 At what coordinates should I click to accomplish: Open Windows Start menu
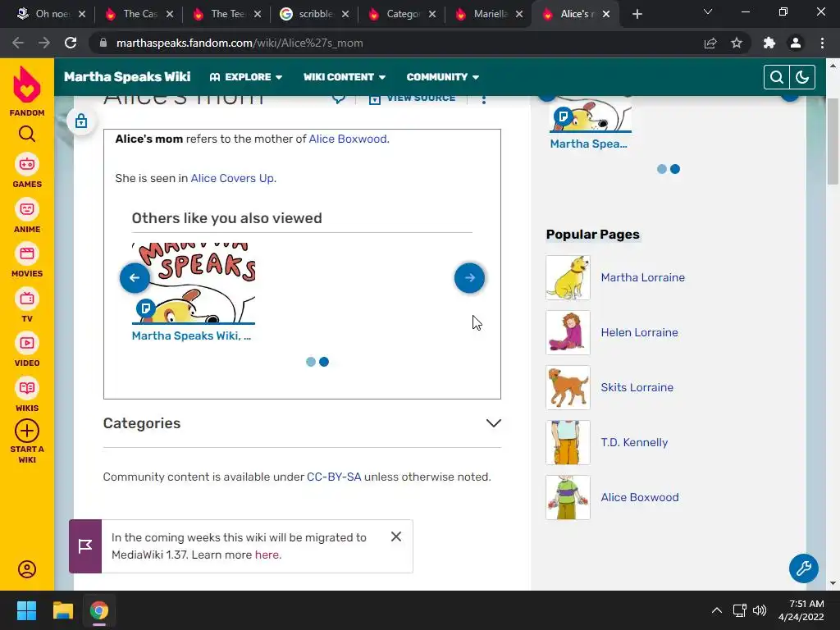(26, 610)
